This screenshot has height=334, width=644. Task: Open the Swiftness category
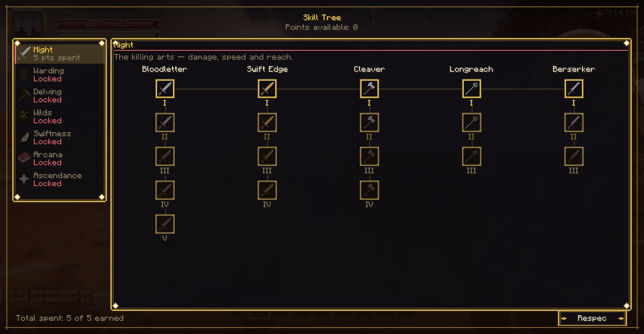click(60, 137)
